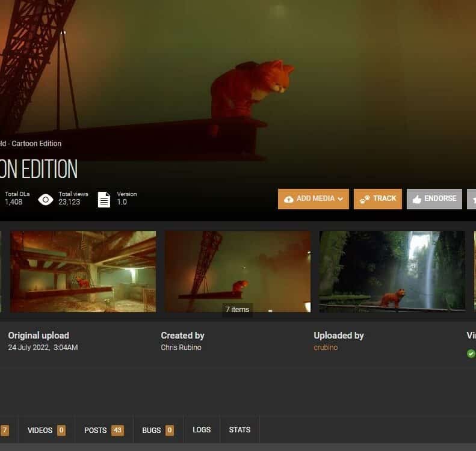Open uploader profile crubino
This screenshot has height=451, width=476.
tap(326, 348)
